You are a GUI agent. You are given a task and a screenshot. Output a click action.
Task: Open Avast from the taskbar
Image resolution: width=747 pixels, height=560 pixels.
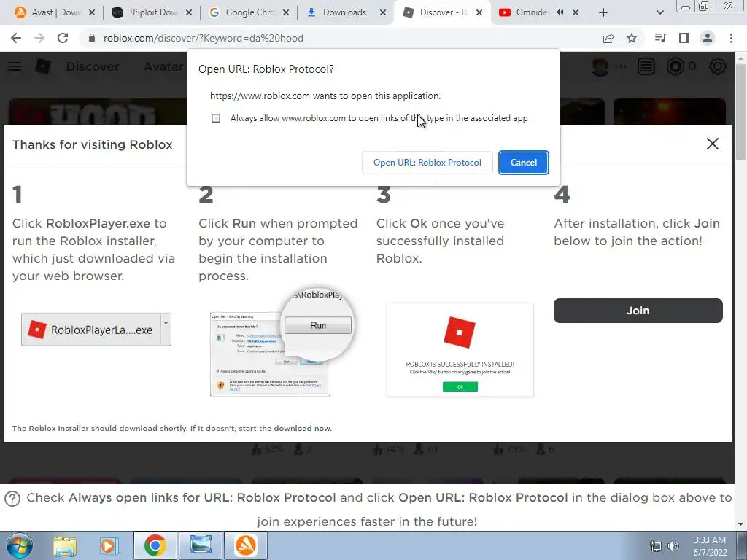click(246, 545)
